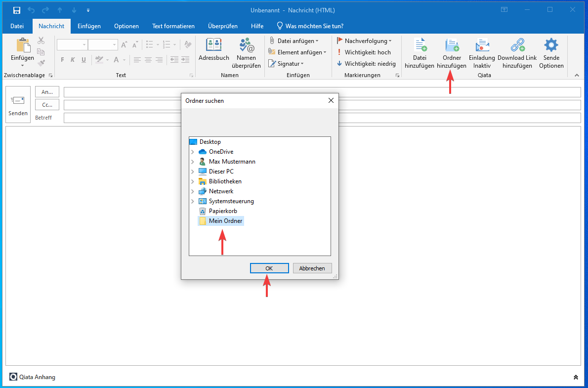Click the save disk icon in title bar
588x388 pixels.
pos(17,10)
